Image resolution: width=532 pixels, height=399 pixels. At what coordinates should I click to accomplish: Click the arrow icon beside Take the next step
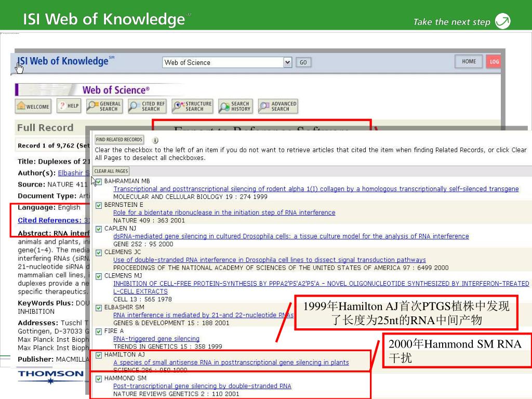(x=502, y=21)
